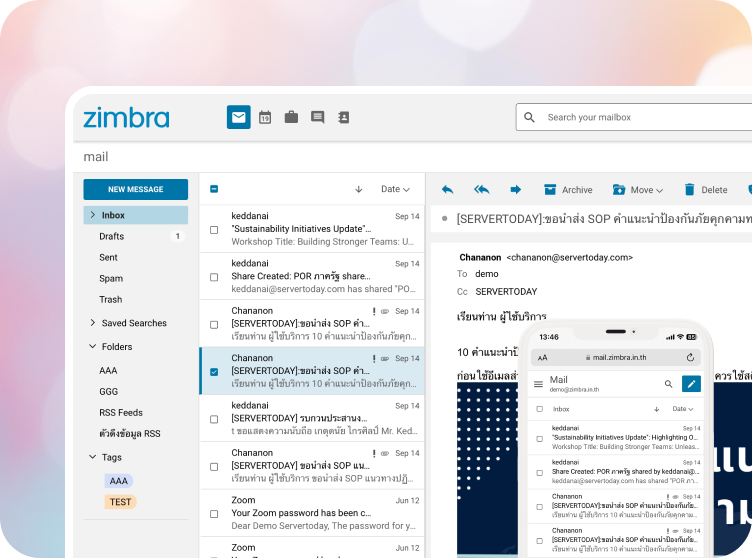The image size is (752, 558).
Task: Click the TEST tag label
Action: 120,502
